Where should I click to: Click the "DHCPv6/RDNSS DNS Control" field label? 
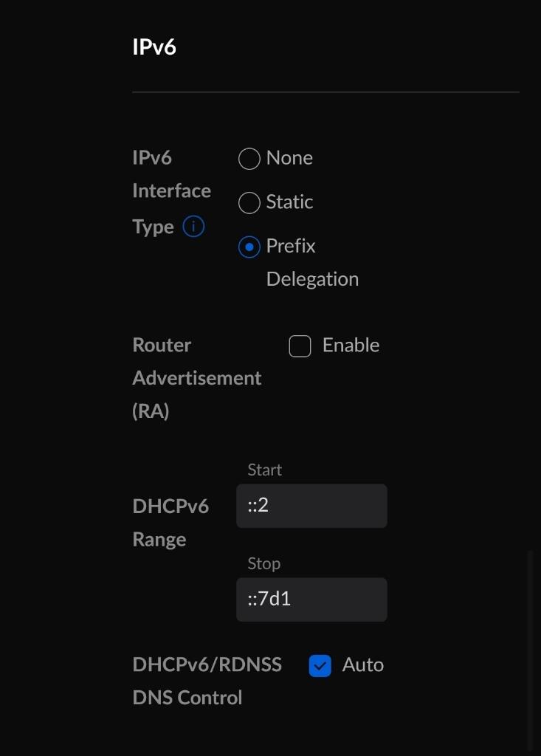click(207, 681)
